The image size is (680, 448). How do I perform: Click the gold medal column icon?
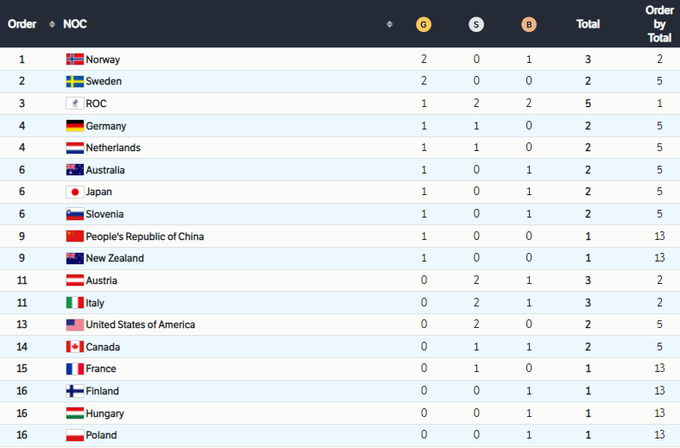pyautogui.click(x=423, y=23)
